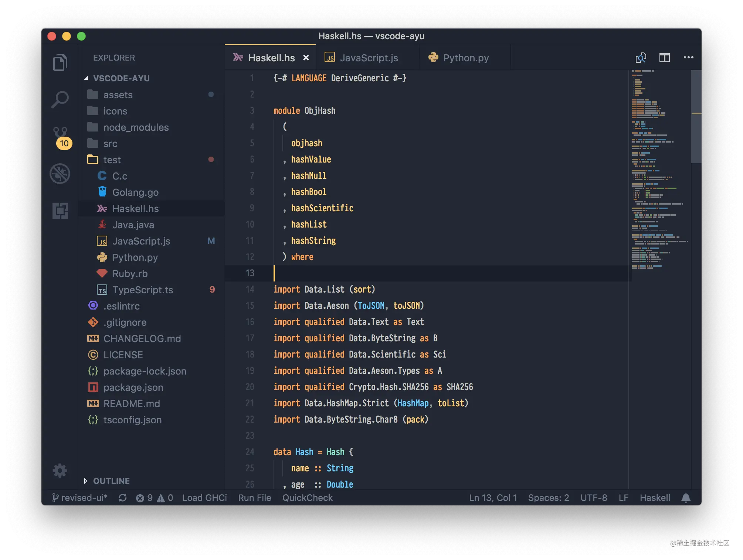743x560 pixels.
Task: Open the Explorer activity bar icon
Action: pos(60,62)
